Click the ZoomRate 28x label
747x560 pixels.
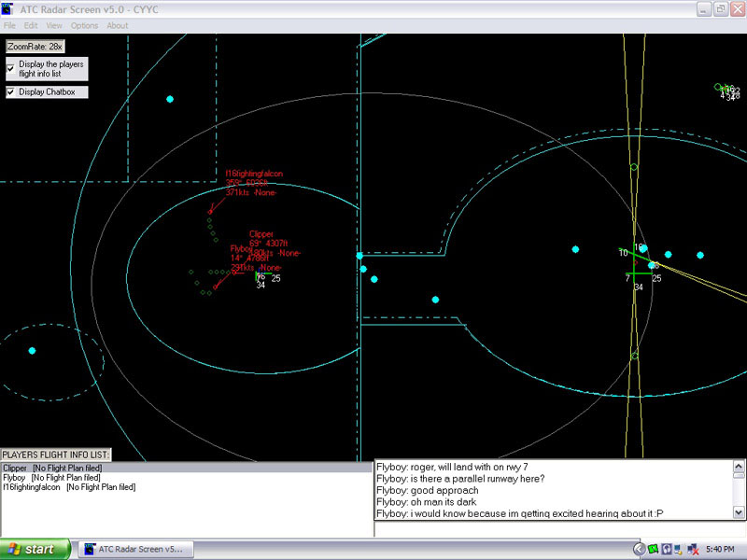[35, 46]
